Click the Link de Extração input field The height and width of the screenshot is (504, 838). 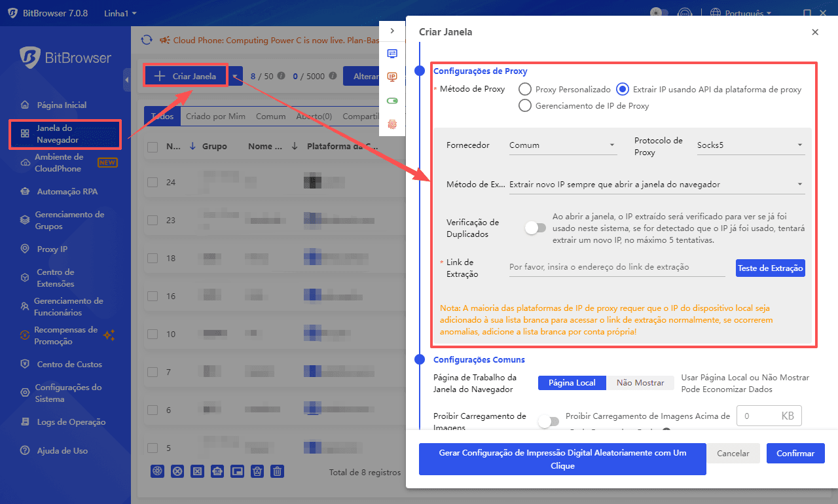(616, 268)
